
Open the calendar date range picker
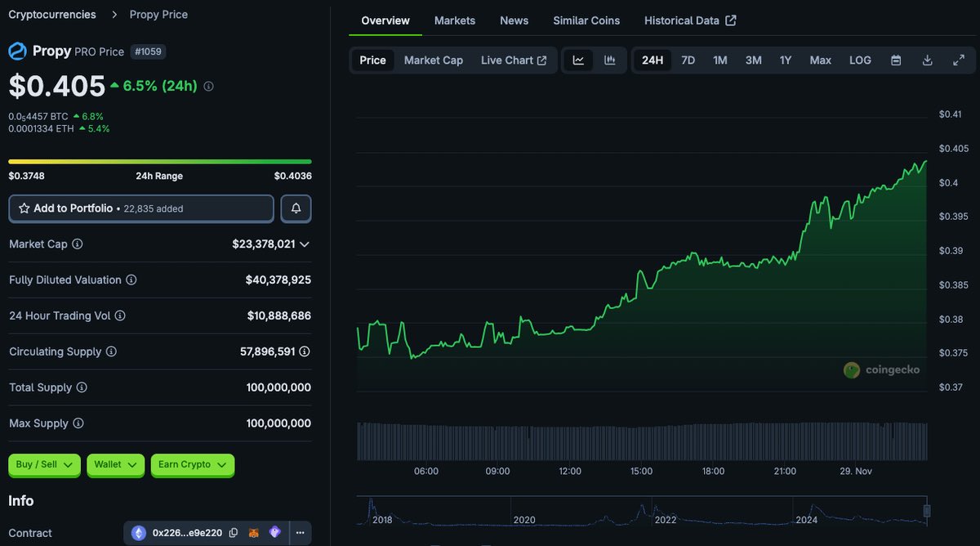tap(895, 60)
